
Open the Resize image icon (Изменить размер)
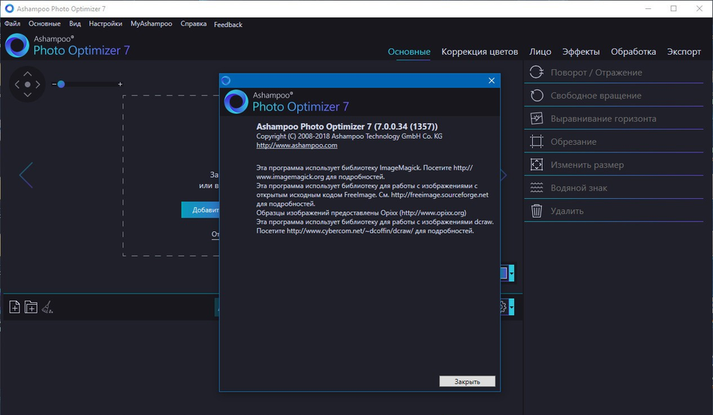(x=537, y=165)
